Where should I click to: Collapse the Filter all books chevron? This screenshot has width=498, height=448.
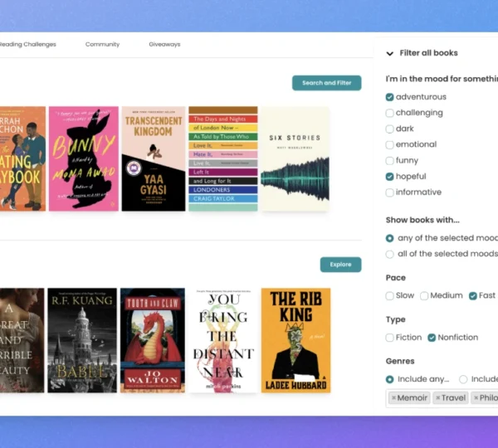tap(389, 53)
